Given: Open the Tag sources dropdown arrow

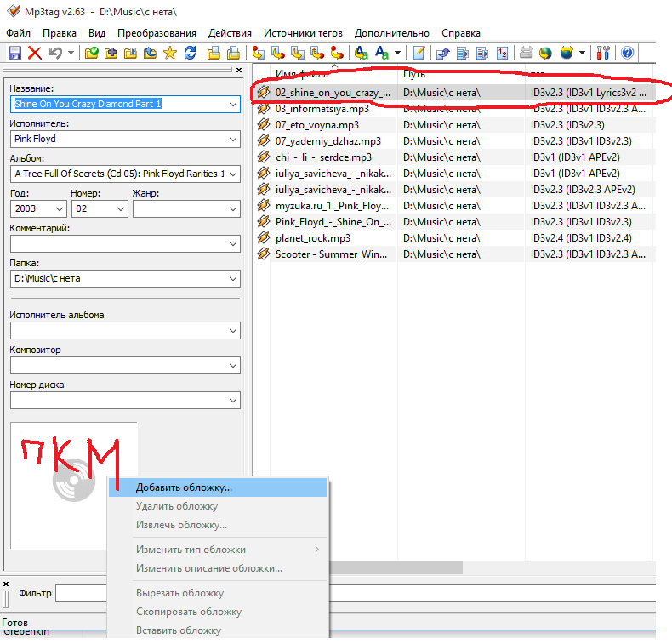Looking at the screenshot, I should pos(582,53).
